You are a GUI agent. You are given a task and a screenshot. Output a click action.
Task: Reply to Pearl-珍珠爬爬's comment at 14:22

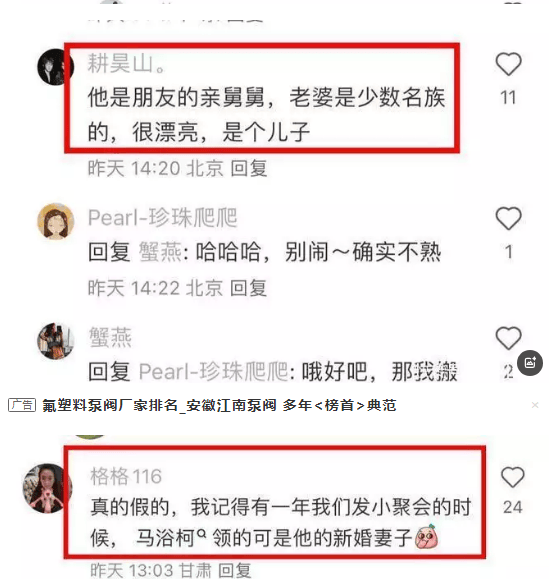tap(248, 288)
